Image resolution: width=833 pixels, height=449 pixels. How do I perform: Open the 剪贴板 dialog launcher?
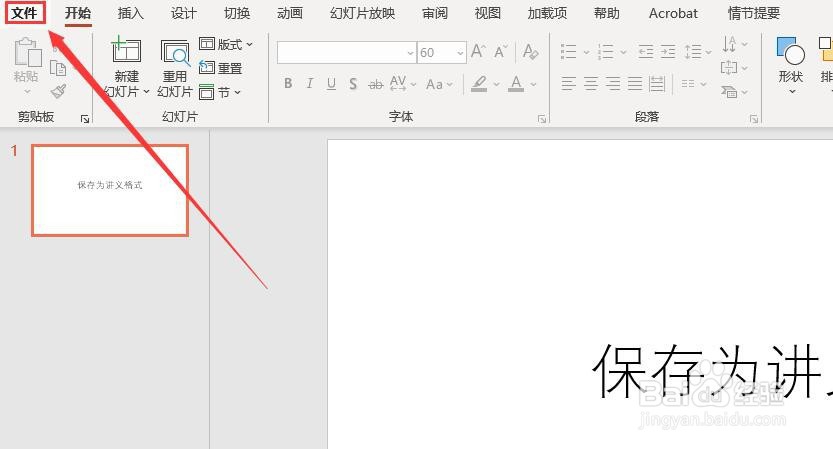coord(85,119)
